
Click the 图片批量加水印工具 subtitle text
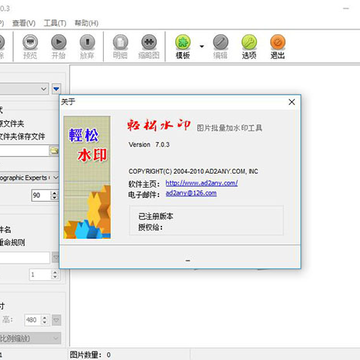coord(229,128)
